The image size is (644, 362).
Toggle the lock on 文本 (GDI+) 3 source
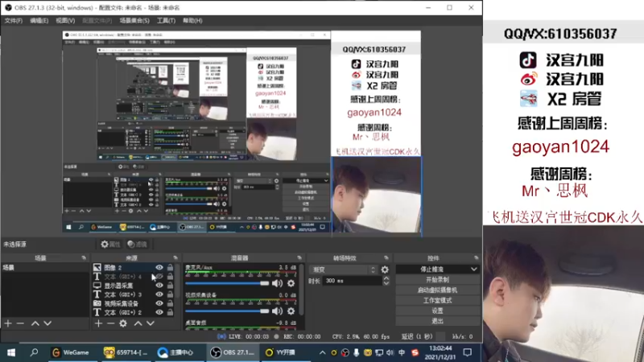click(x=170, y=294)
